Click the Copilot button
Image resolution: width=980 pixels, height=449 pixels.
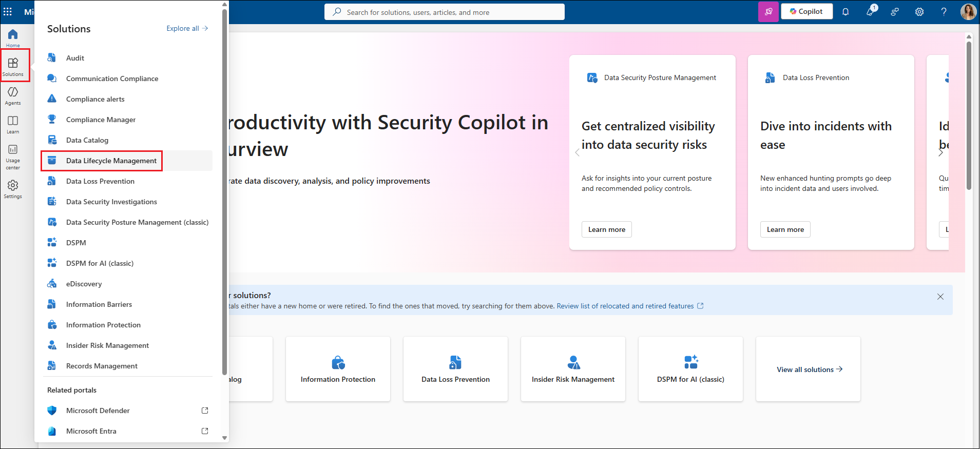pos(806,11)
